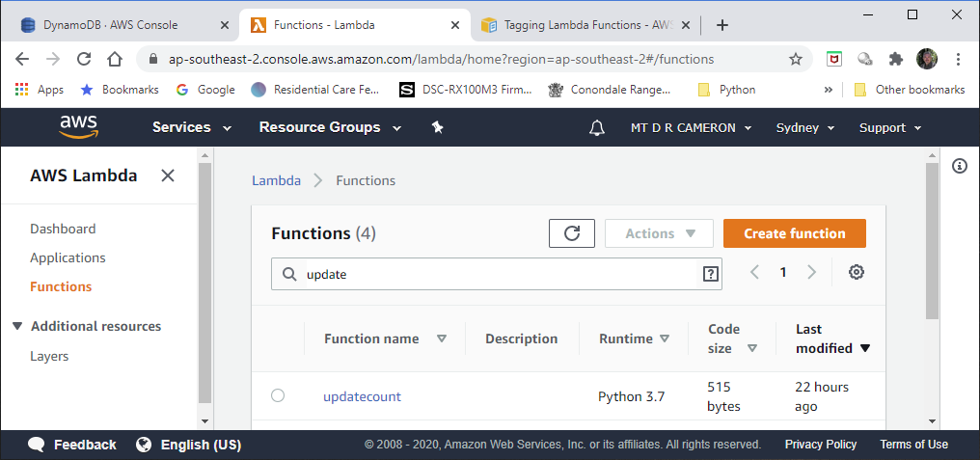Open Layers in the Lambda sidebar
The height and width of the screenshot is (460, 980).
[49, 356]
